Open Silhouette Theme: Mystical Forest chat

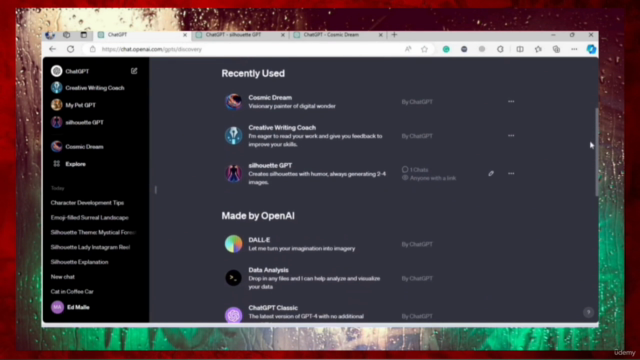[93, 232]
